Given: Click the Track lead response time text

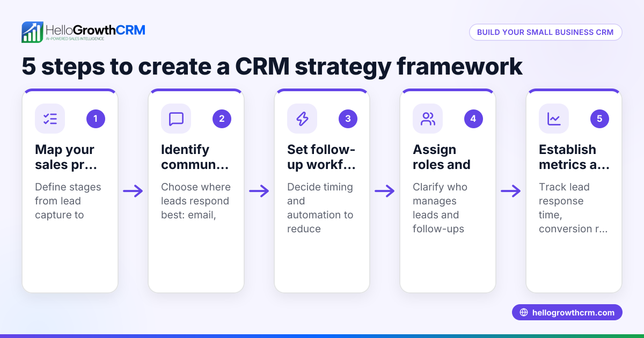Looking at the screenshot, I should 573,208.
